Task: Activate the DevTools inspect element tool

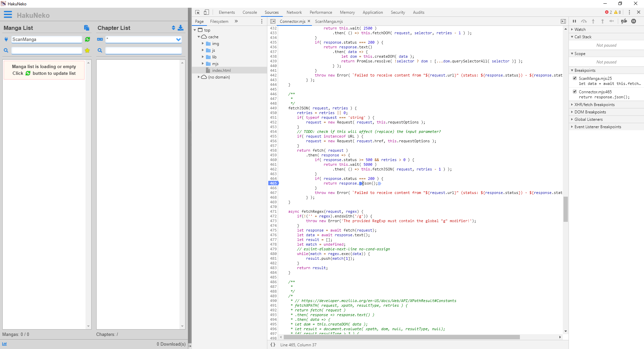Action: coord(198,12)
